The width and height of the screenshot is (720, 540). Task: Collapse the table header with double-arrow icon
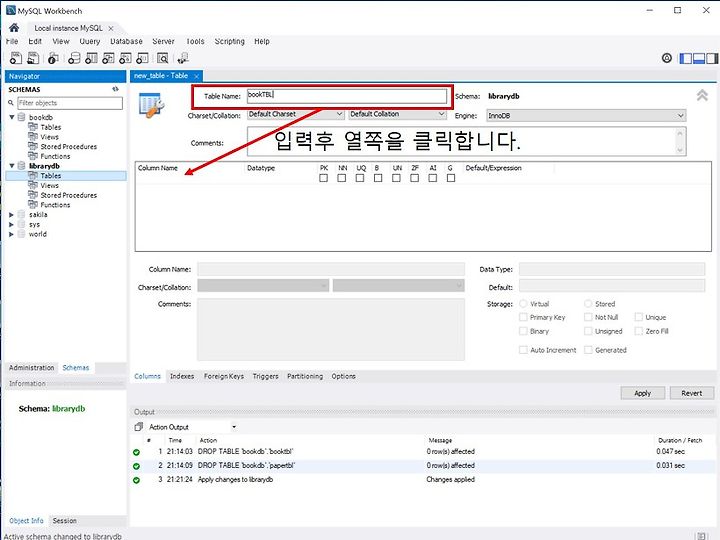coord(702,96)
